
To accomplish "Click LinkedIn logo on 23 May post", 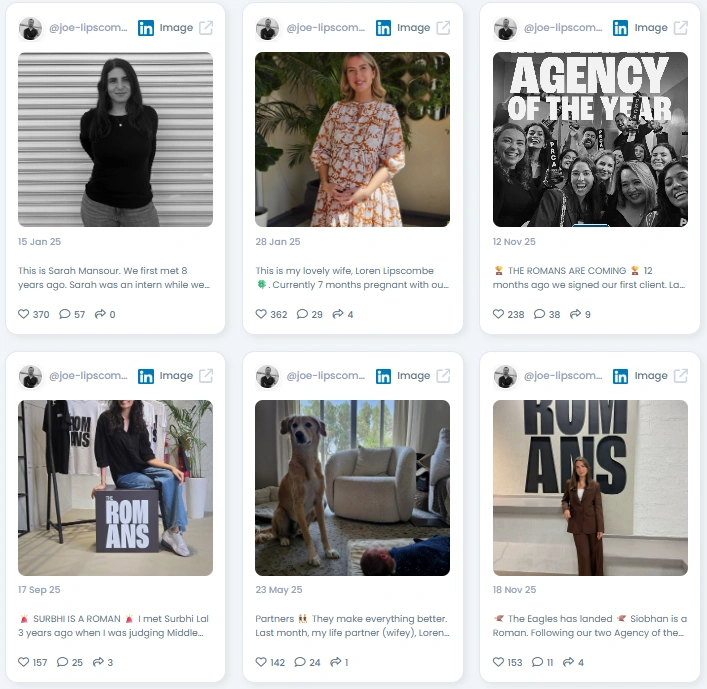I will 383,376.
